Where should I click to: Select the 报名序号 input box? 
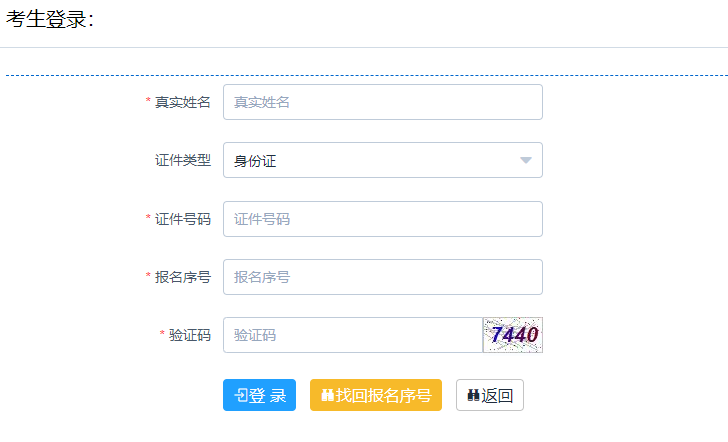pos(382,277)
